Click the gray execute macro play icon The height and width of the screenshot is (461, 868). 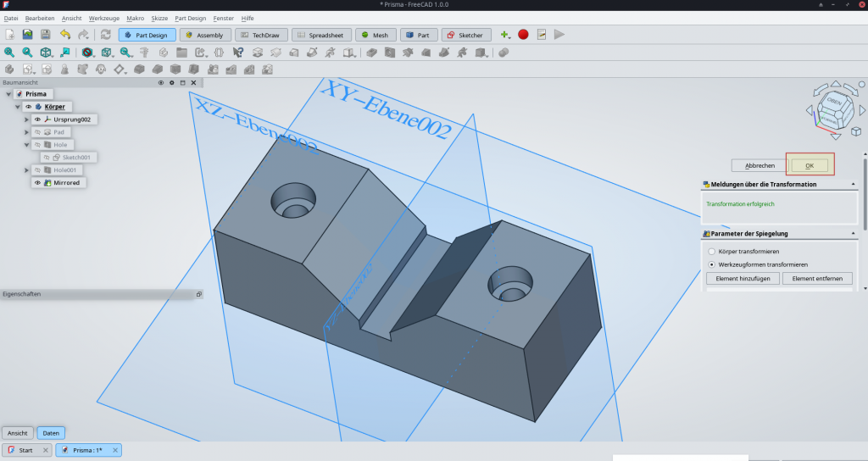(559, 35)
